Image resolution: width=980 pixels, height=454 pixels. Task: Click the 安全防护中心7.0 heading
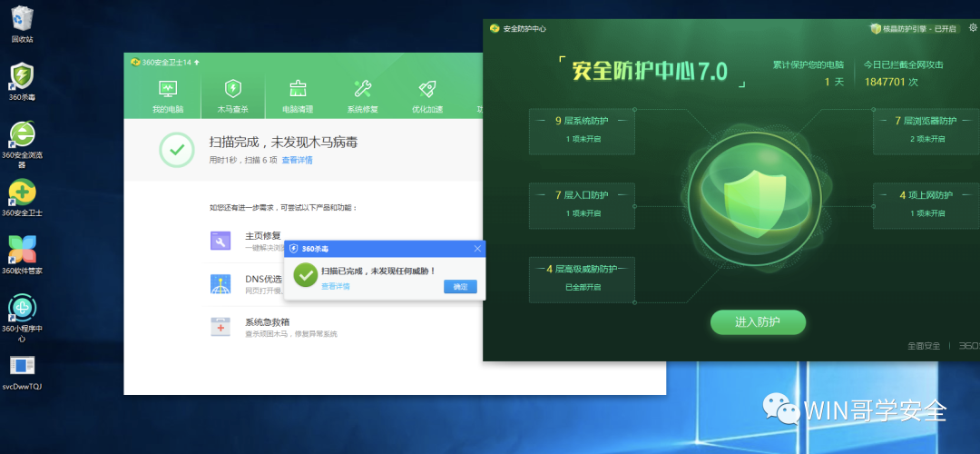[650, 72]
